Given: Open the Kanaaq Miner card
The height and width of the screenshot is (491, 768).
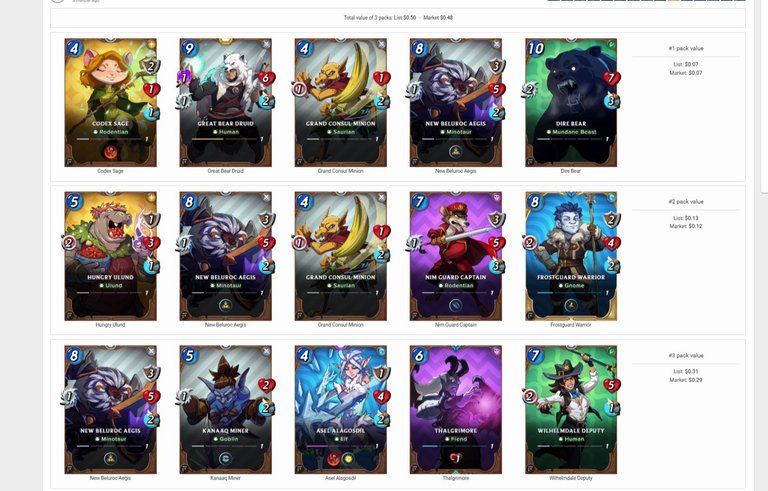Looking at the screenshot, I should 226,410.
